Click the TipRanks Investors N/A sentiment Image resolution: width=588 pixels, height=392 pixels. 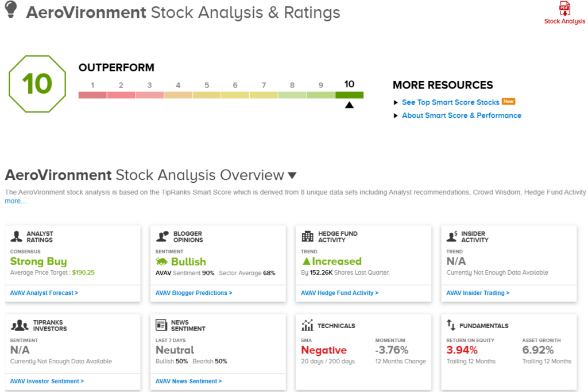point(20,350)
